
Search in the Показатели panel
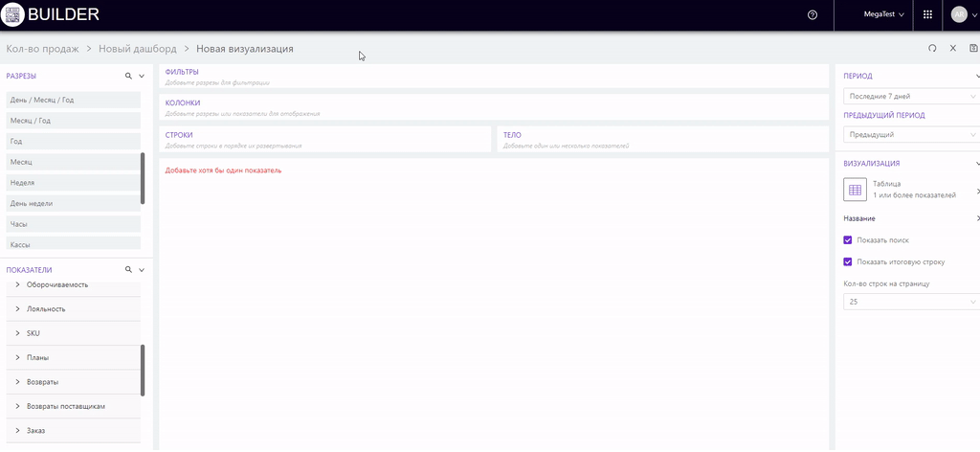(x=128, y=270)
